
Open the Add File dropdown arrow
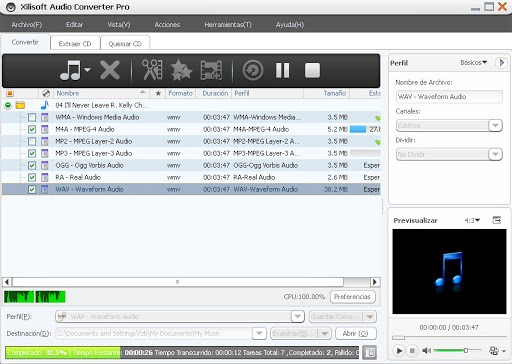pyautogui.click(x=87, y=70)
